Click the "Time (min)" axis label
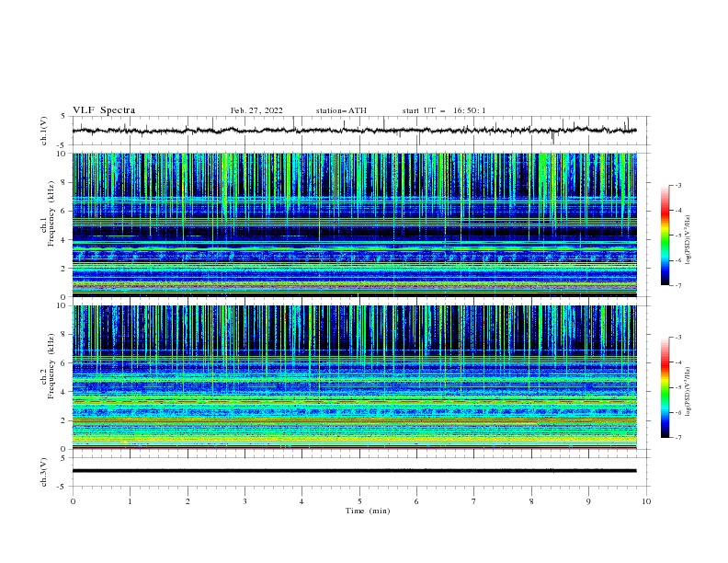Viewport: 728px width, 563px height. (x=368, y=511)
